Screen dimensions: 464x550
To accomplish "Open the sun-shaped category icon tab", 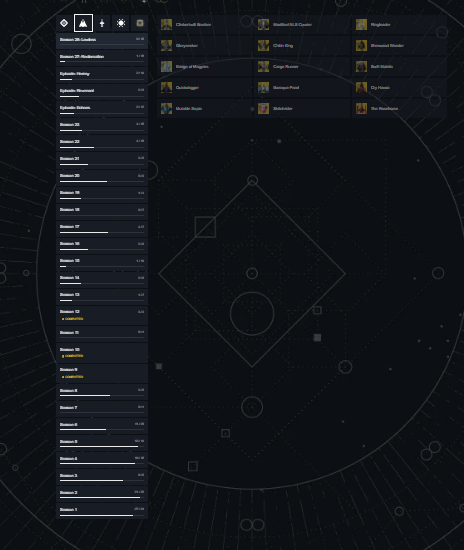I will click(x=121, y=23).
